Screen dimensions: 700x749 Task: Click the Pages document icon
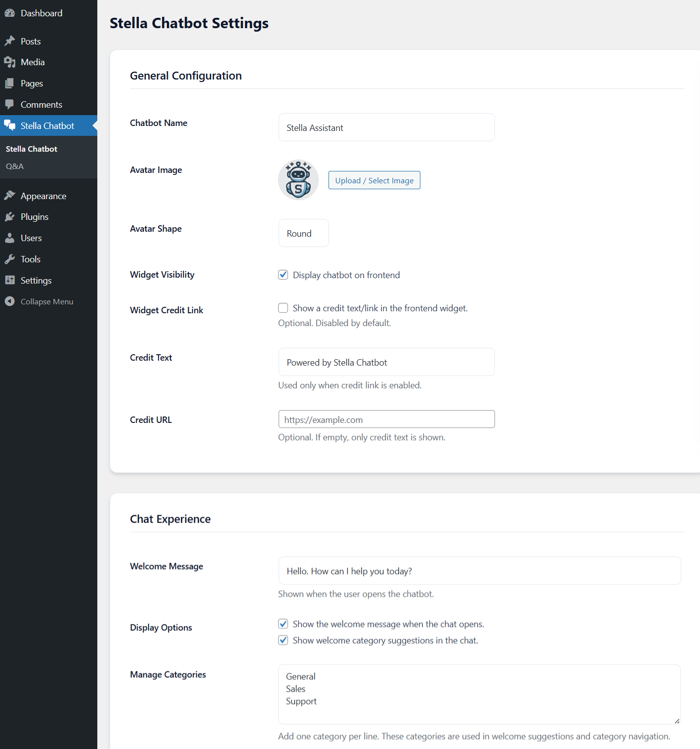[10, 83]
